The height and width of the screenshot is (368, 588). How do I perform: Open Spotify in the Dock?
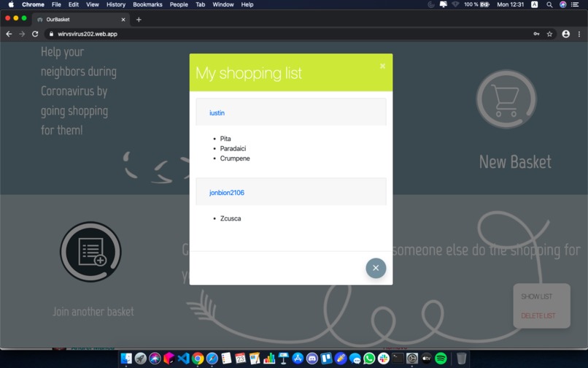pos(441,359)
